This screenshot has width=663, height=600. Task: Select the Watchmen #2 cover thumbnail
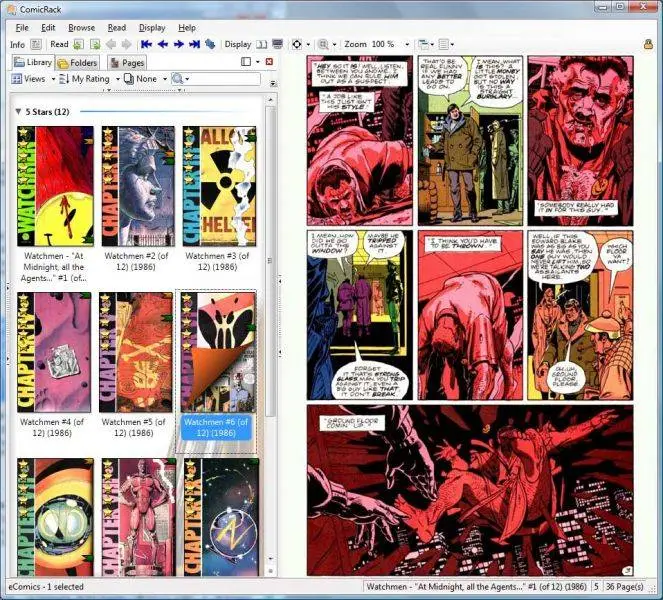coord(138,186)
